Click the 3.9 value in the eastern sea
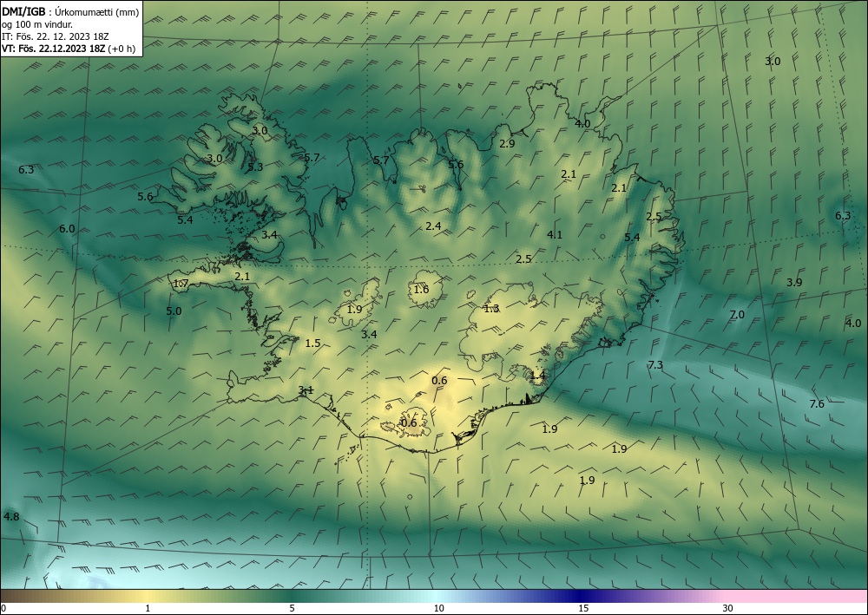 [x=794, y=283]
